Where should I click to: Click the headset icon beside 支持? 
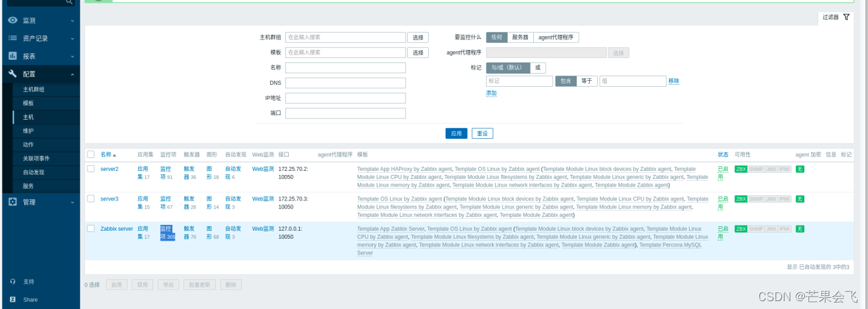pyautogui.click(x=12, y=281)
